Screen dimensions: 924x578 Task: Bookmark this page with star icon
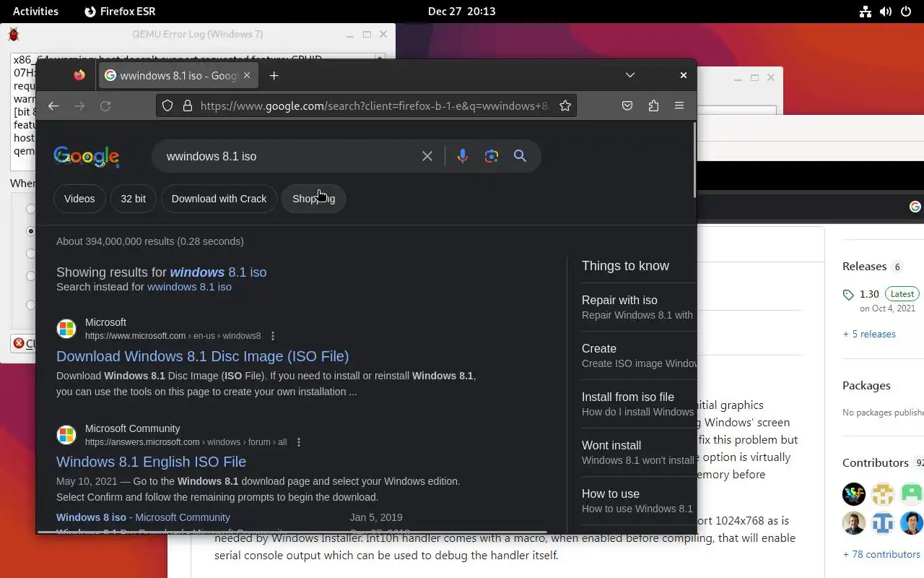click(x=565, y=105)
